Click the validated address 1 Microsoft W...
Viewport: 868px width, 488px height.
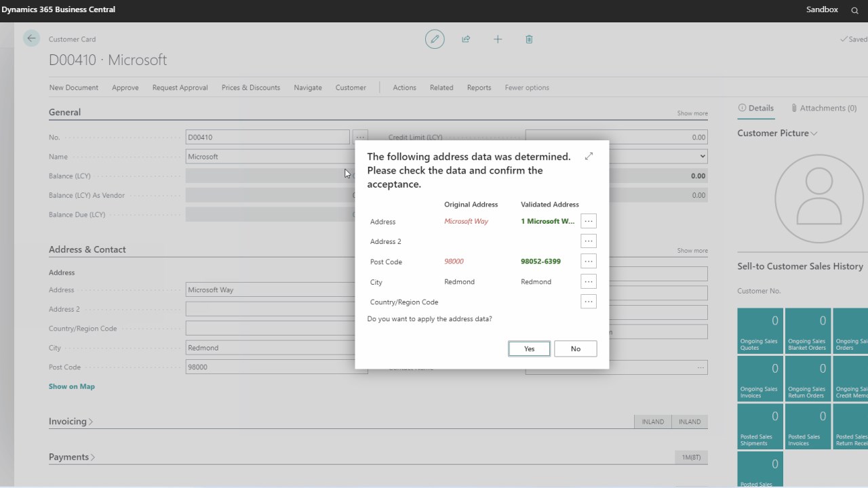pyautogui.click(x=548, y=221)
